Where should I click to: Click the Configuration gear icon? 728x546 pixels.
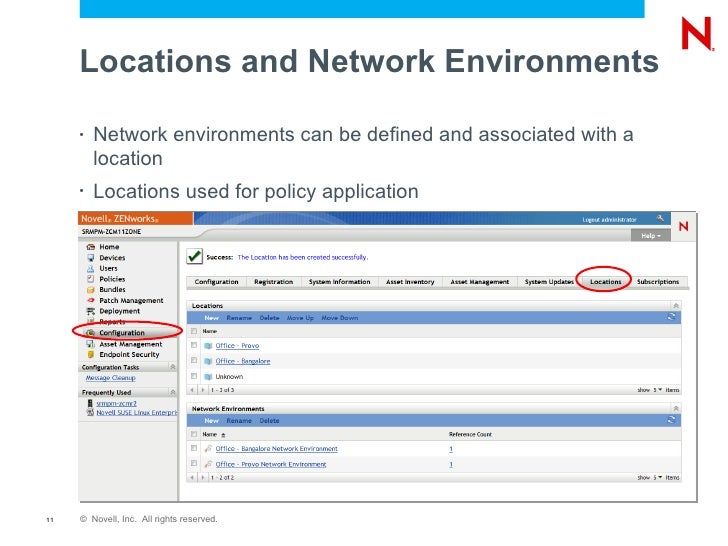(x=91, y=332)
